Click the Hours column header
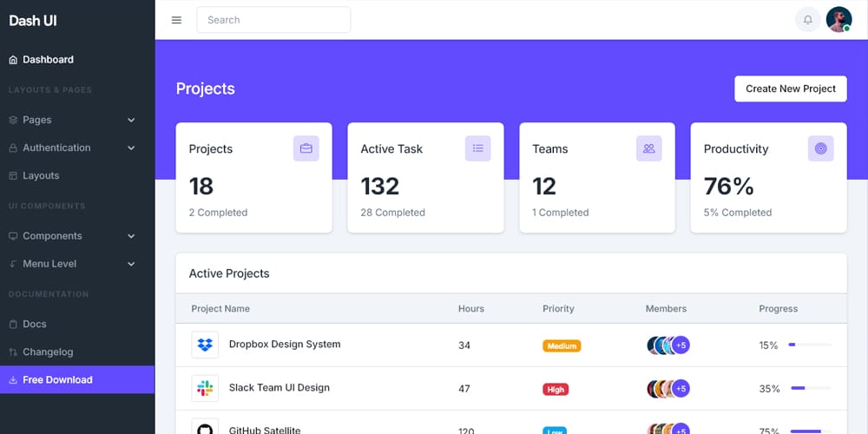The width and height of the screenshot is (868, 434). [471, 309]
